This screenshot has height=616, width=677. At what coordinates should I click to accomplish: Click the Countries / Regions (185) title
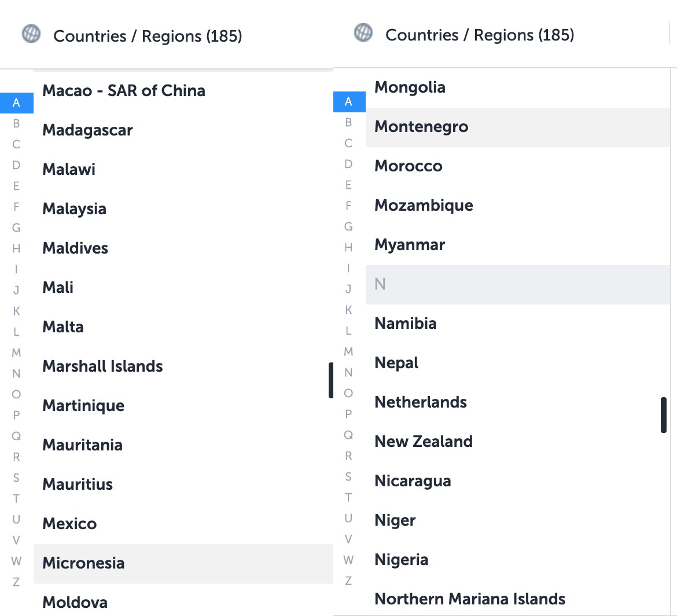click(148, 35)
